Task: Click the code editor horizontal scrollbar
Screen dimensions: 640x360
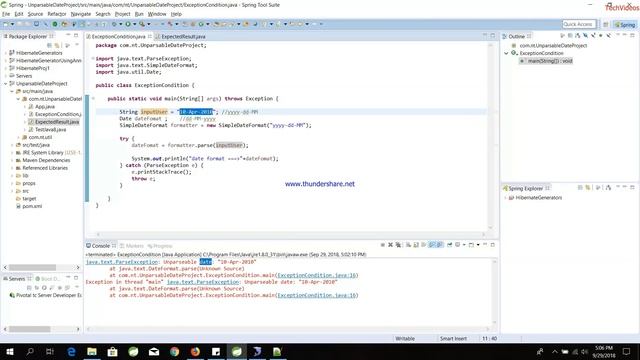Action: coord(291,234)
